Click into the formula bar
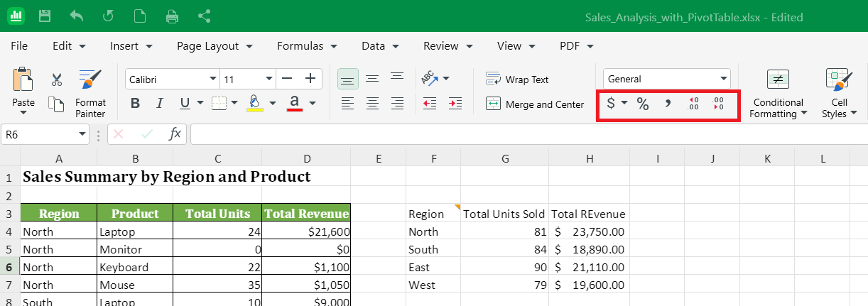 528,134
